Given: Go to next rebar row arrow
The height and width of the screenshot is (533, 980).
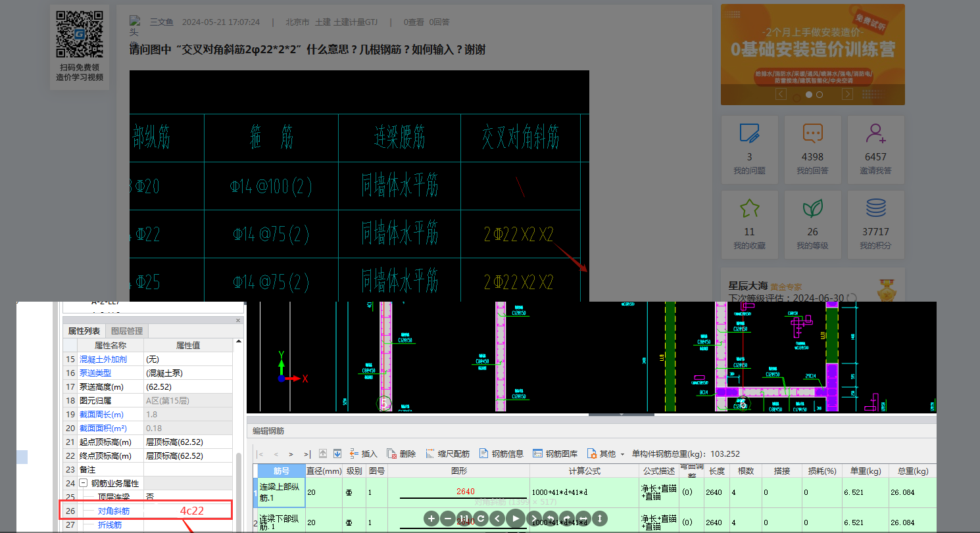Looking at the screenshot, I should [x=291, y=454].
